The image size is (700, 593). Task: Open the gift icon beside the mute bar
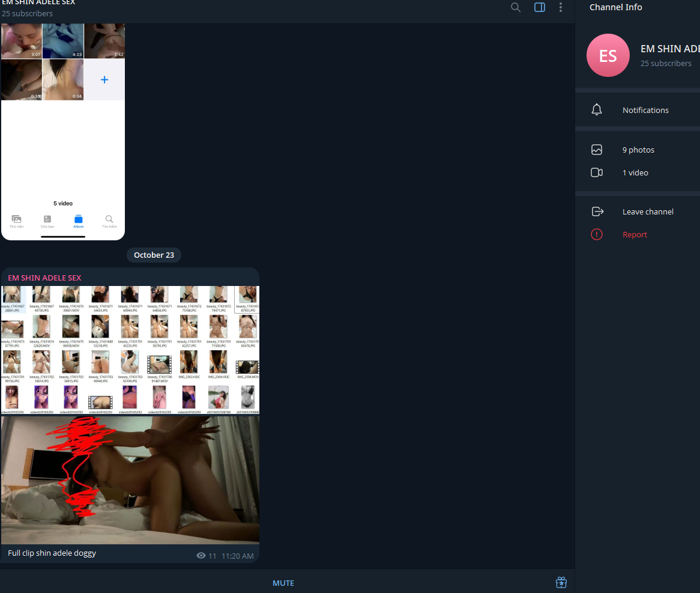click(x=561, y=582)
